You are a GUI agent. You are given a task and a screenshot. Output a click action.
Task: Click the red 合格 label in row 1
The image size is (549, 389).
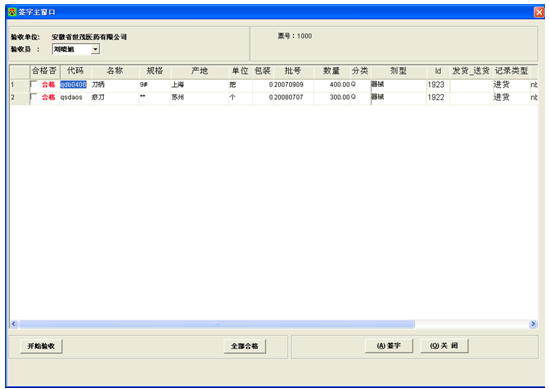(x=49, y=85)
